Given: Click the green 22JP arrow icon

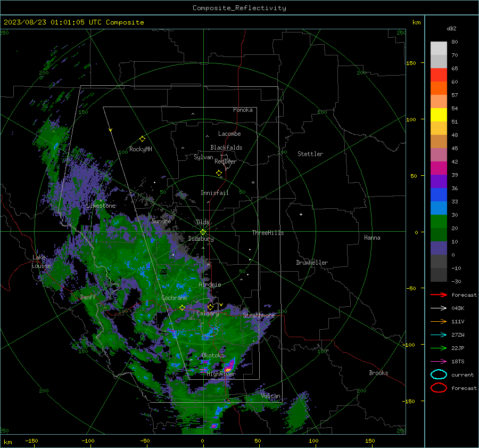Looking at the screenshot, I should coord(439,348).
